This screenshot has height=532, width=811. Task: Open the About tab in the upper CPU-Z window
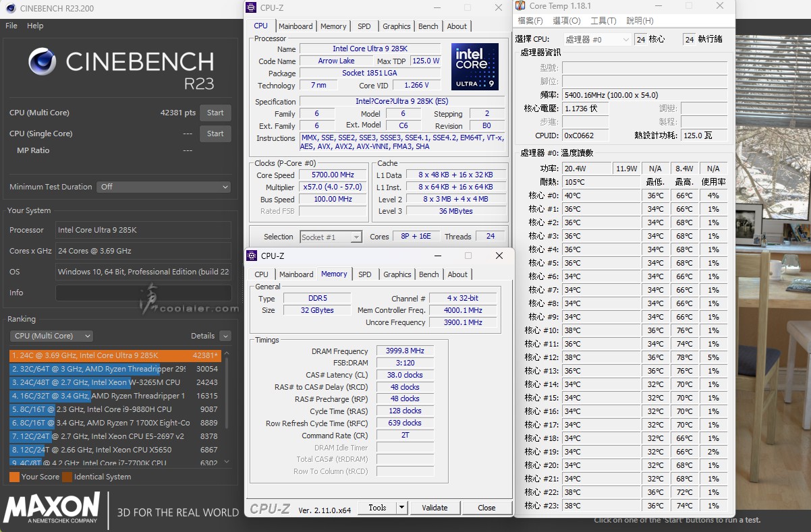tap(457, 26)
